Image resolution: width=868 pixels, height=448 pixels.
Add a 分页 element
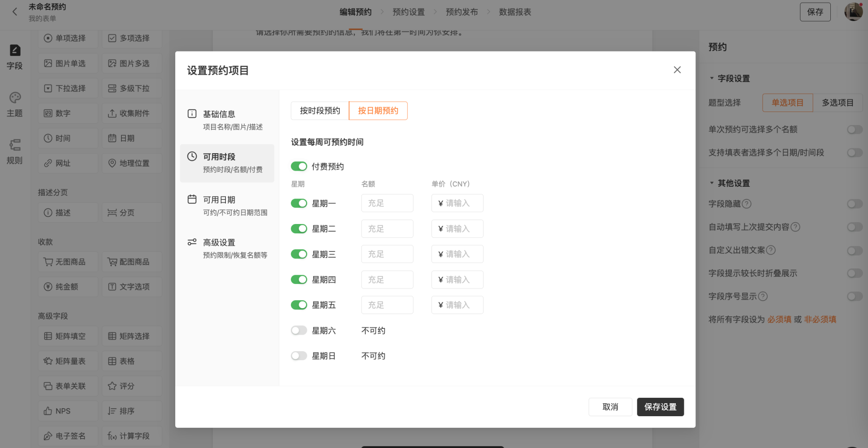pyautogui.click(x=132, y=213)
